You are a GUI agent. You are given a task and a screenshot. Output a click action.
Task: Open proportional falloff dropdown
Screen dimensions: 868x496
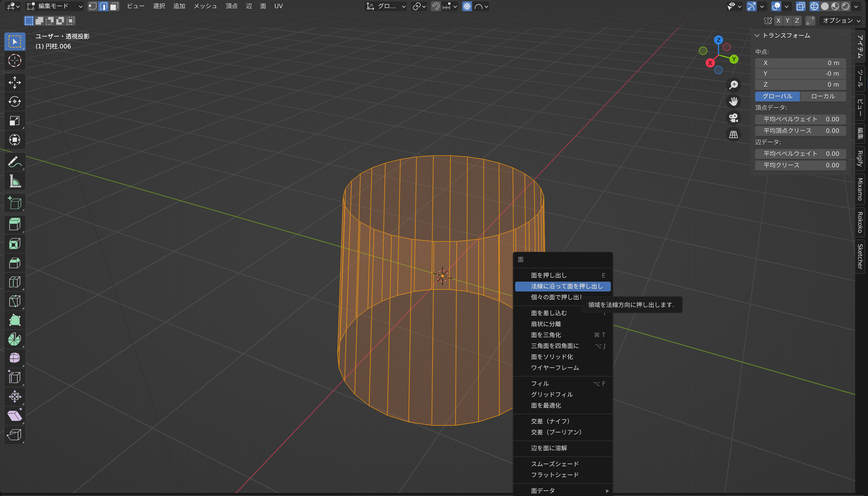click(481, 6)
